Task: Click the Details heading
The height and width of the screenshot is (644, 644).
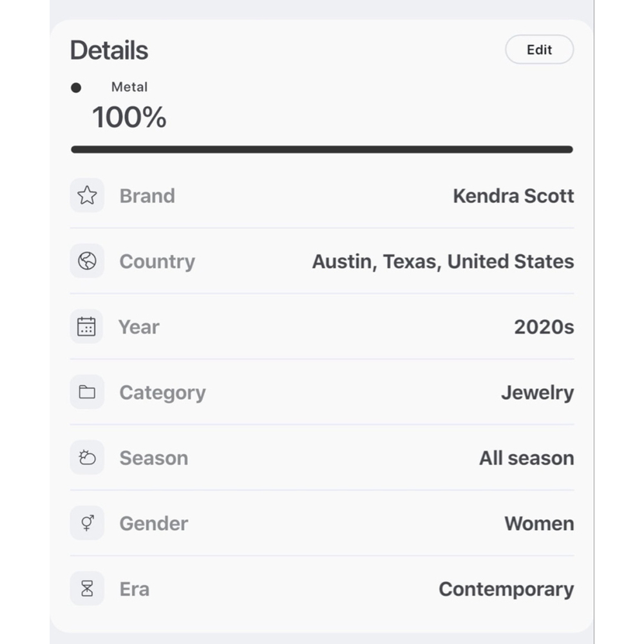Action: pyautogui.click(x=109, y=50)
